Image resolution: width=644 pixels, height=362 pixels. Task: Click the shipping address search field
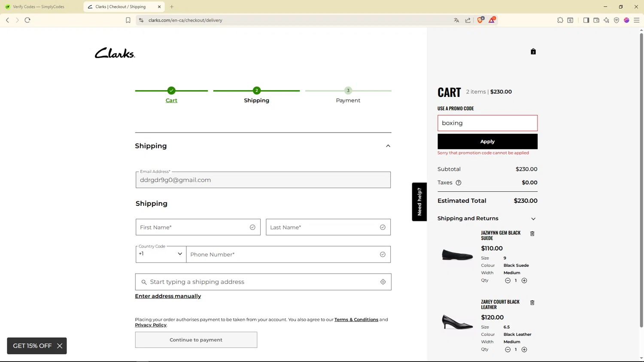pyautogui.click(x=263, y=282)
